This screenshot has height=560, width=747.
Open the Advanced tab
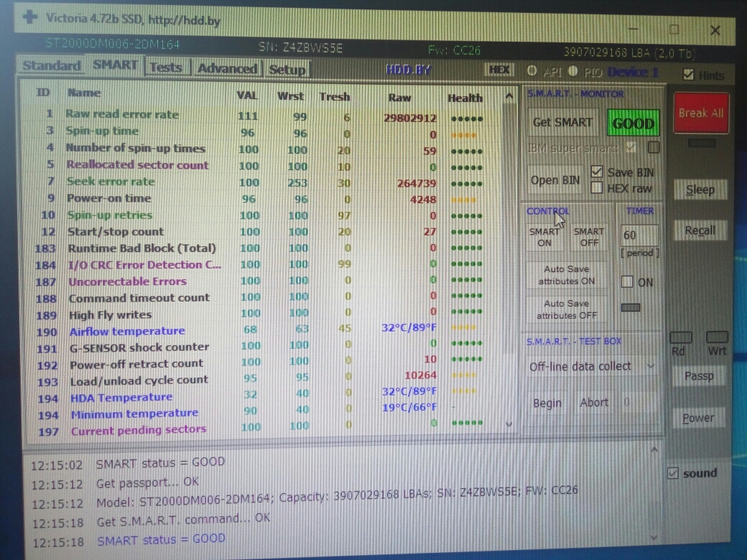click(227, 68)
